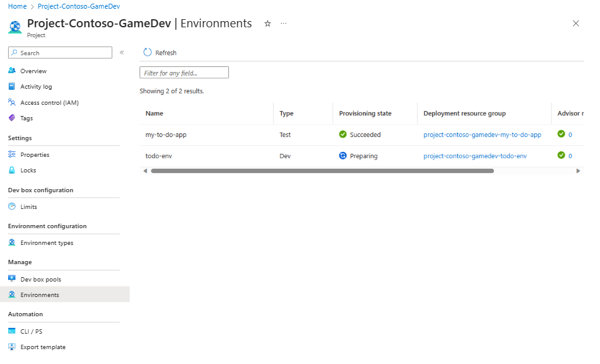The width and height of the screenshot is (600, 364).
Task: Open Limits under Dev box configuration
Action: coord(29,207)
